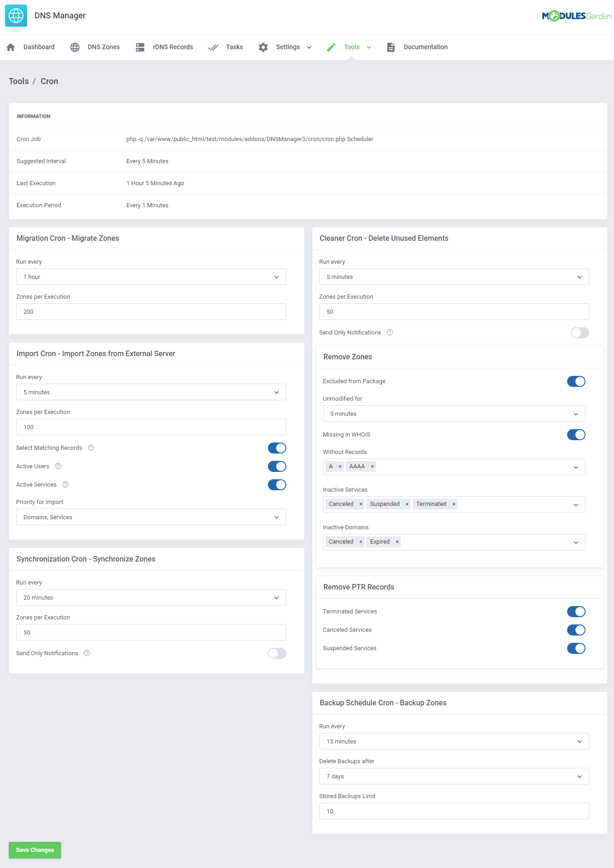Image resolution: width=614 pixels, height=868 pixels.
Task: Open Delete Backups after dropdown
Action: [454, 776]
